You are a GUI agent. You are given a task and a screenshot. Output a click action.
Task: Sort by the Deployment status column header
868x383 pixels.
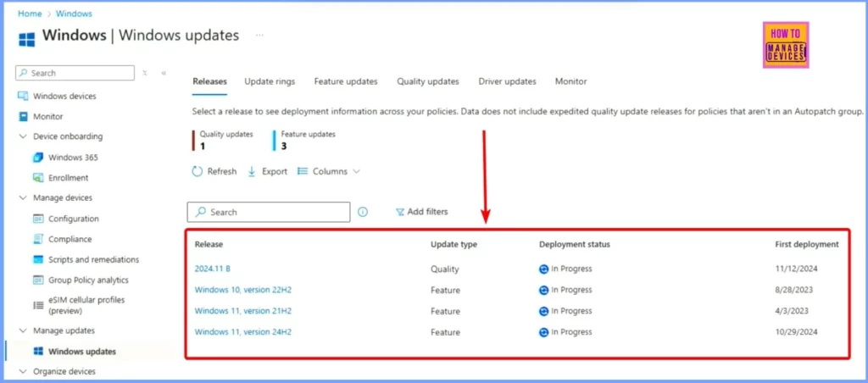pos(575,244)
